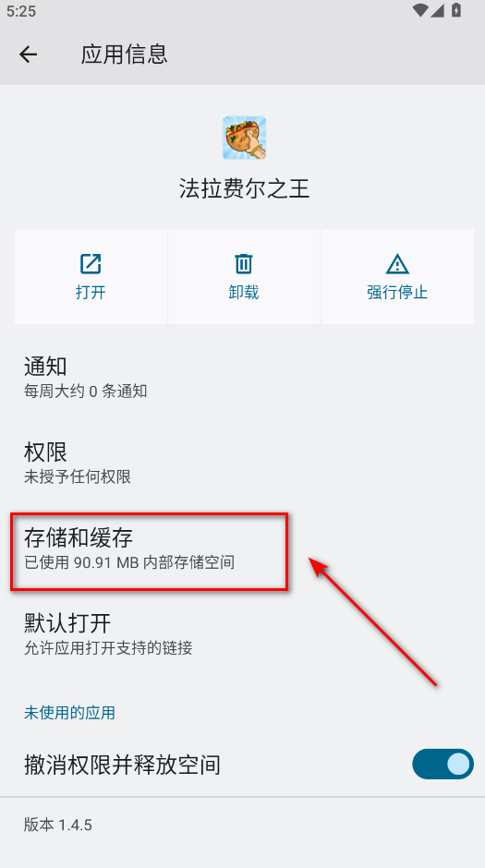Tap the battery status icon
The image size is (485, 868).
click(x=456, y=10)
